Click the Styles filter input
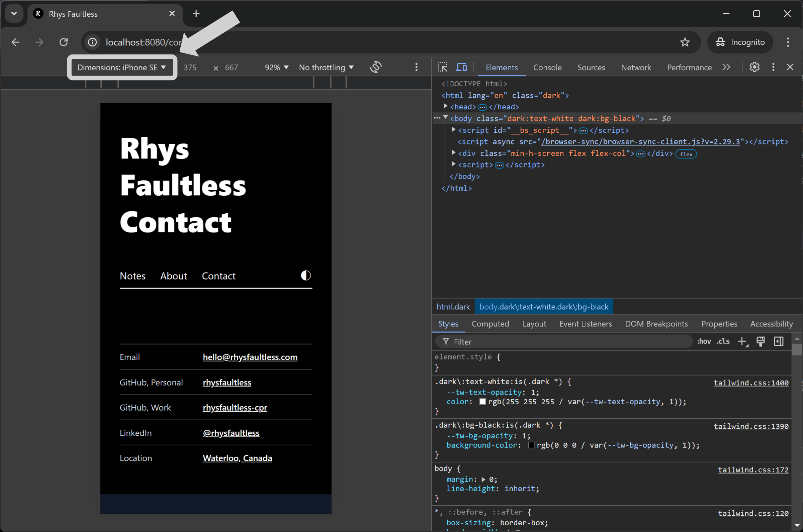The height and width of the screenshot is (532, 803). tap(564, 341)
